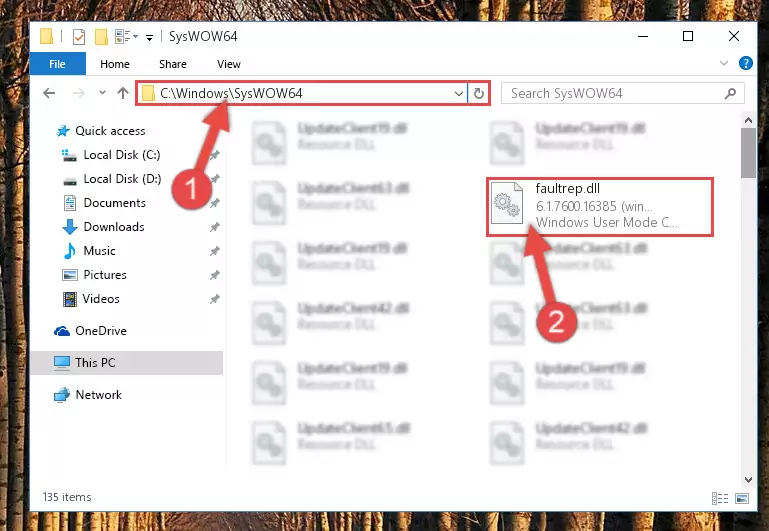Click the folder icon in the title bar

pos(47,36)
